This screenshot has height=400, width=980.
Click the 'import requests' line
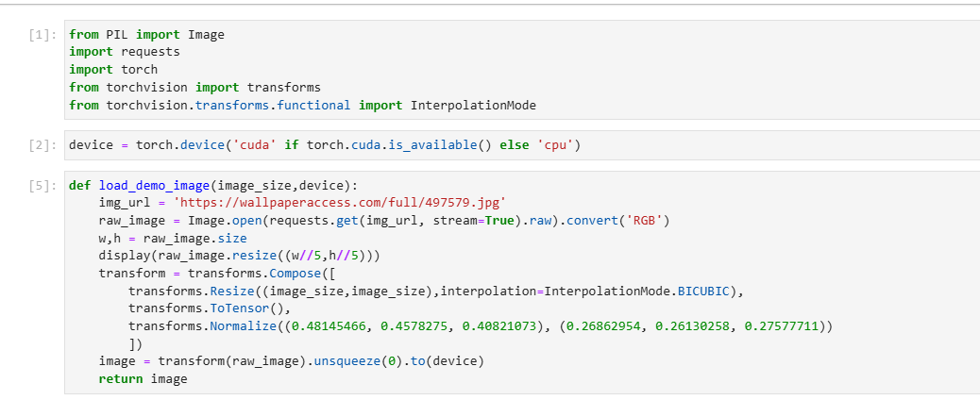point(125,52)
